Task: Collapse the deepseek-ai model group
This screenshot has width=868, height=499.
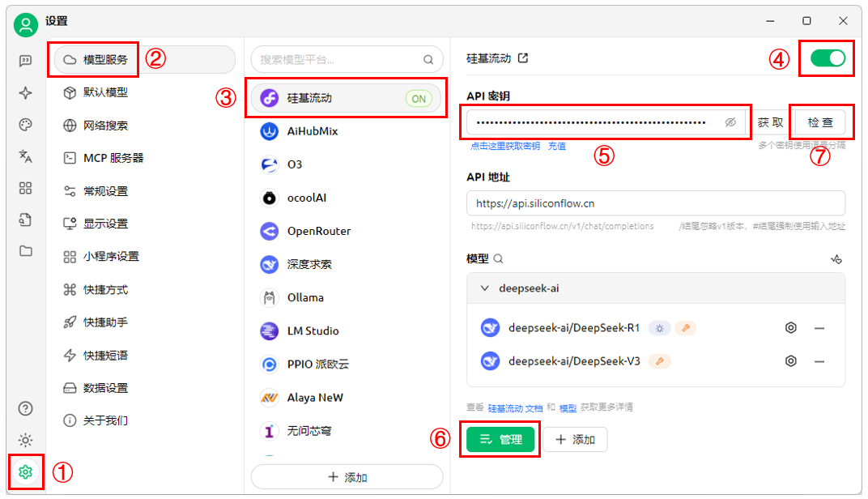Action: coord(484,288)
